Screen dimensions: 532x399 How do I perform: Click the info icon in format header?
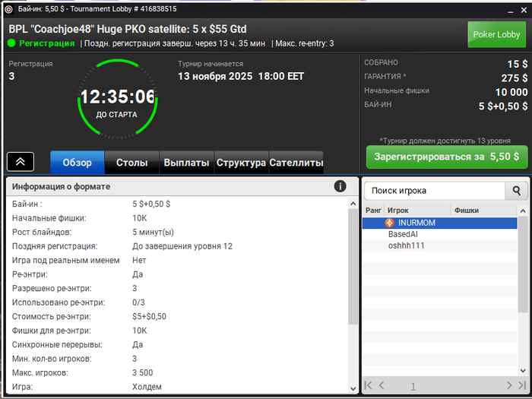pos(340,186)
